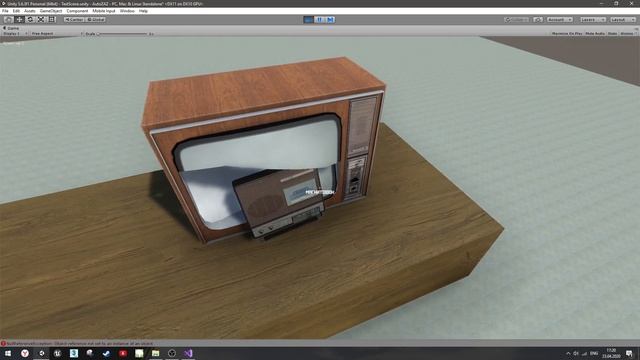The width and height of the screenshot is (640, 360).
Task: Show hidden system tray icons
Action: [568, 353]
